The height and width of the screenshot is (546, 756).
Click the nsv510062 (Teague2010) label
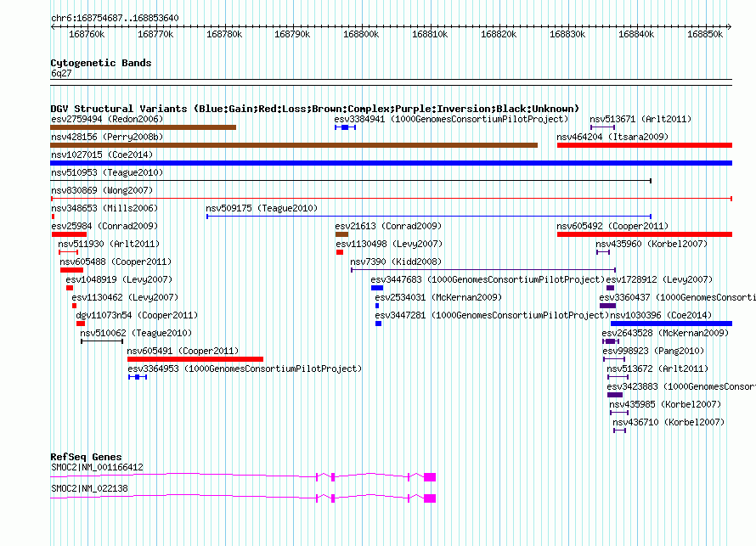pyautogui.click(x=136, y=333)
